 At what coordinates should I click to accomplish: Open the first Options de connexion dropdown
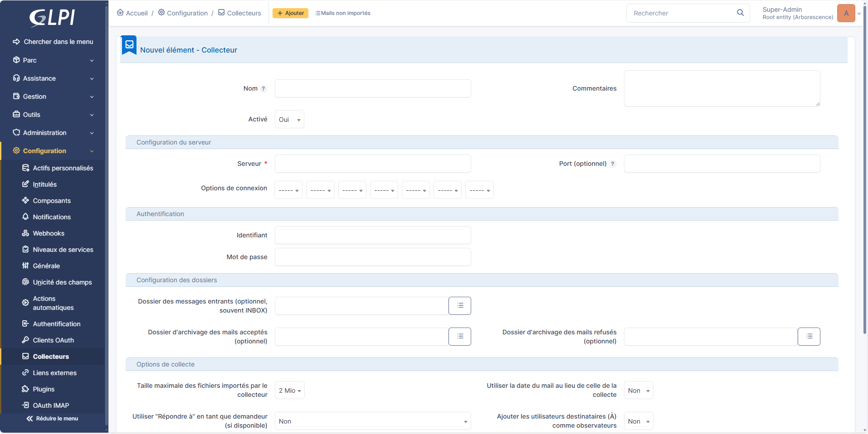coord(288,189)
